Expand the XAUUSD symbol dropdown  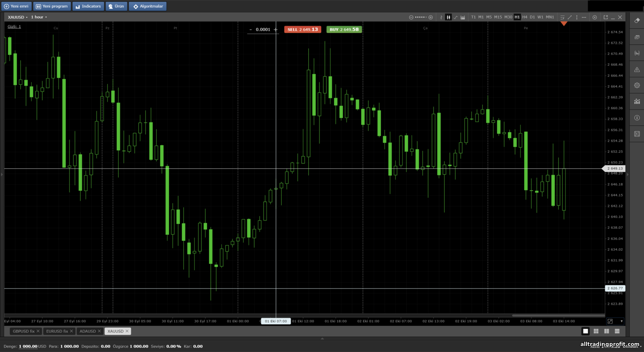pos(18,17)
